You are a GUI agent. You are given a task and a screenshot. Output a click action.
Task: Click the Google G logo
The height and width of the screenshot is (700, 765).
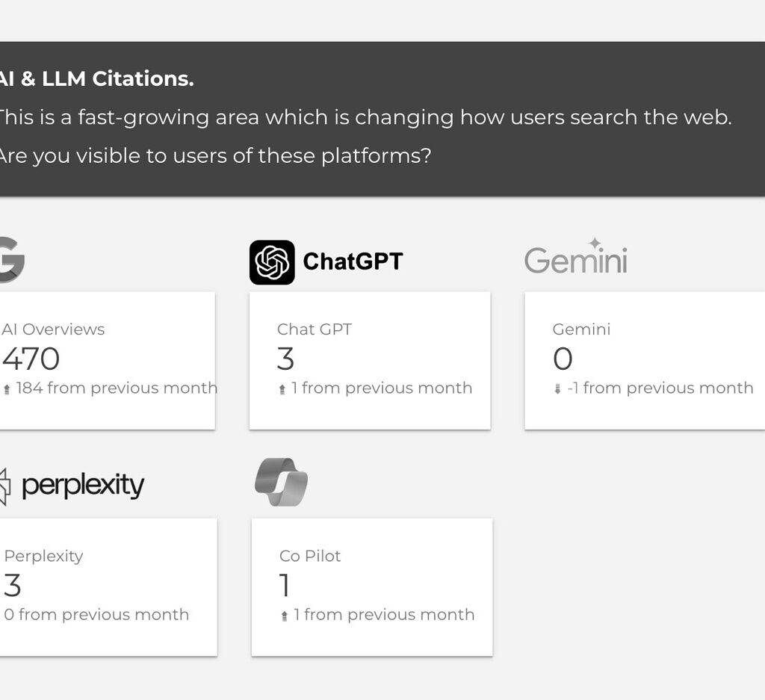coord(10,260)
